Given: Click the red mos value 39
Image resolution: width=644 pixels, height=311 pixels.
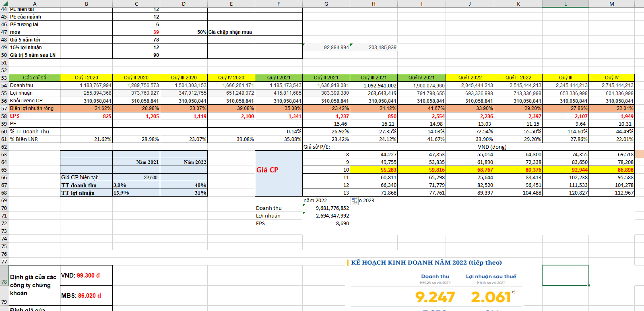Looking at the screenshot, I should 136,32.
